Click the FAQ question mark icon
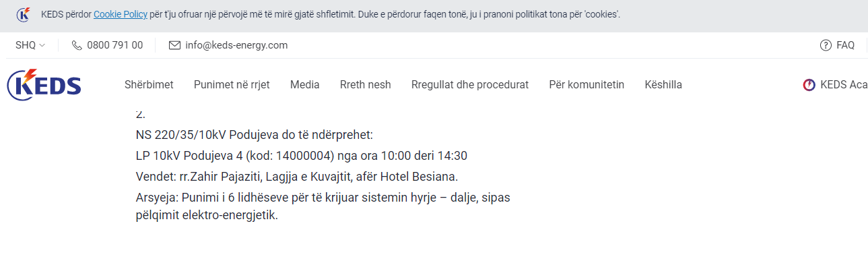The width and height of the screenshot is (868, 261). (826, 45)
